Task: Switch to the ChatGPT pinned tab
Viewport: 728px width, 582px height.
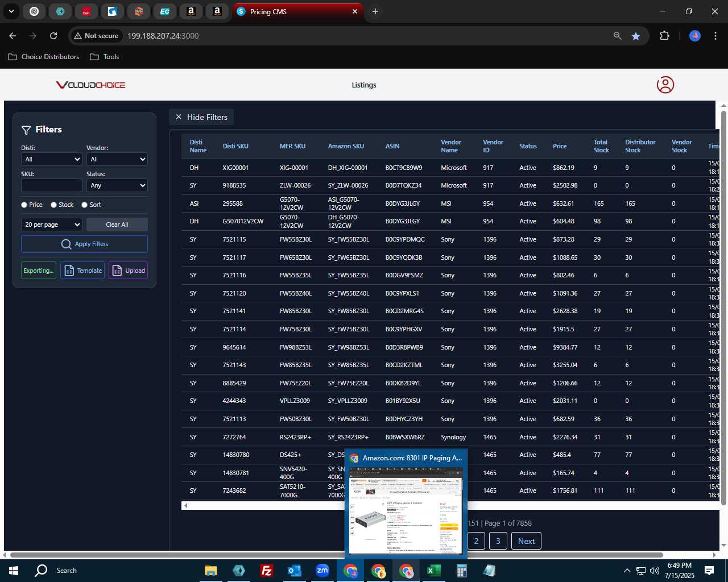Action: click(x=34, y=11)
